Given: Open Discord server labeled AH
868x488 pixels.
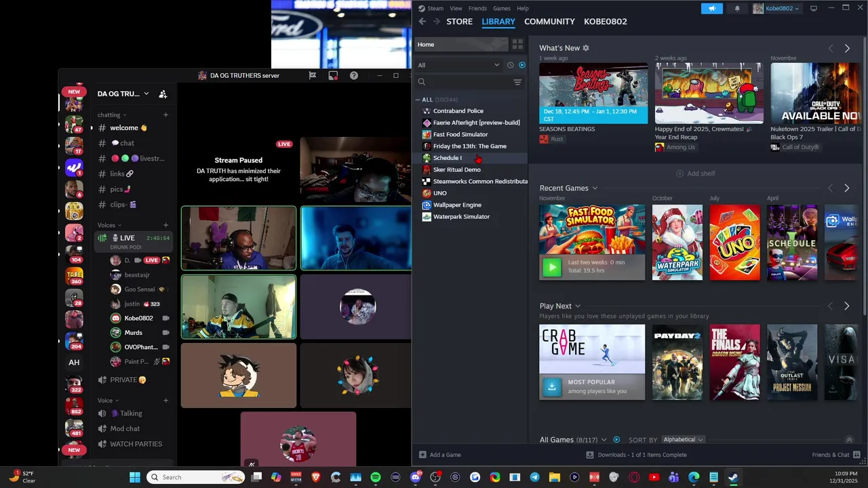Looking at the screenshot, I should click(74, 363).
